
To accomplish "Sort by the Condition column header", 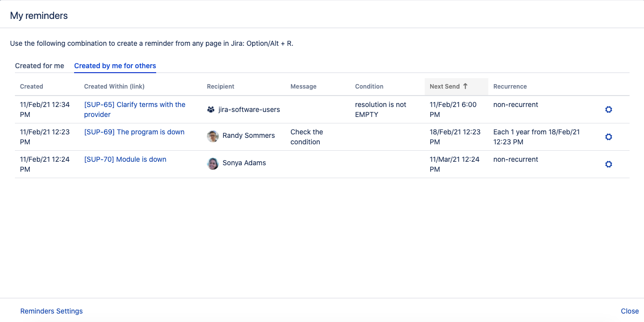I will pos(369,87).
